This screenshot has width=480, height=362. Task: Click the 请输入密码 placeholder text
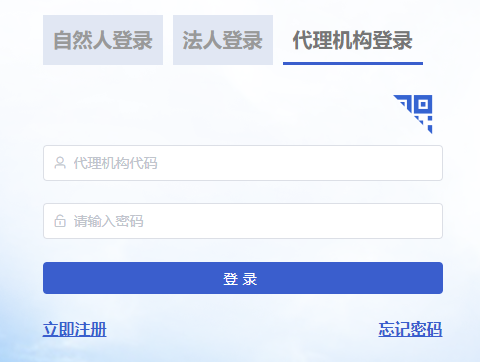(x=108, y=221)
